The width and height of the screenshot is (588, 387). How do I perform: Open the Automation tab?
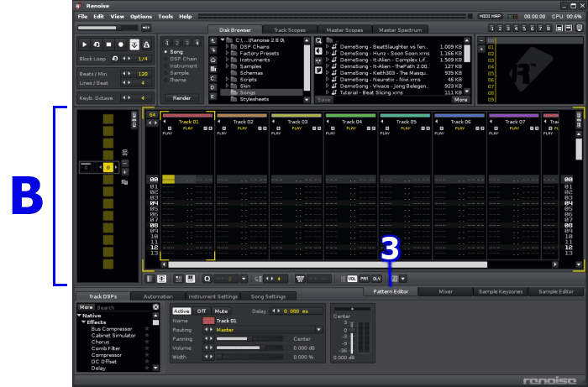pyautogui.click(x=158, y=296)
